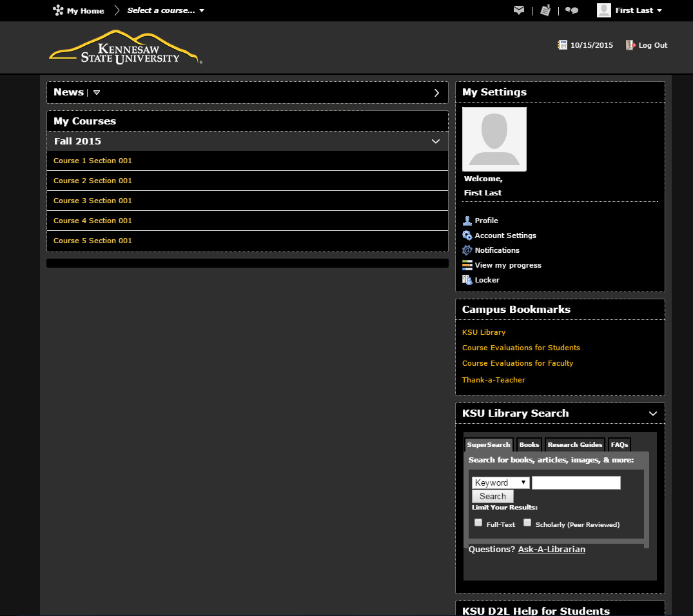
Task: Open the Keyword search type dropdown
Action: coord(500,482)
